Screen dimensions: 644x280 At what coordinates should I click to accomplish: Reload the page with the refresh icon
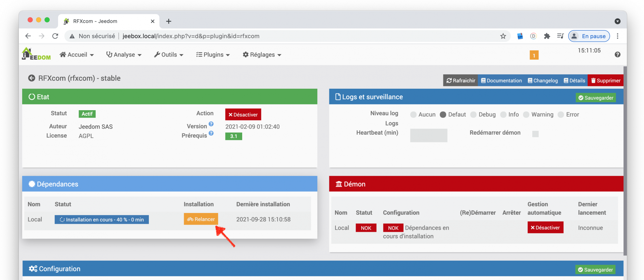[x=55, y=36]
